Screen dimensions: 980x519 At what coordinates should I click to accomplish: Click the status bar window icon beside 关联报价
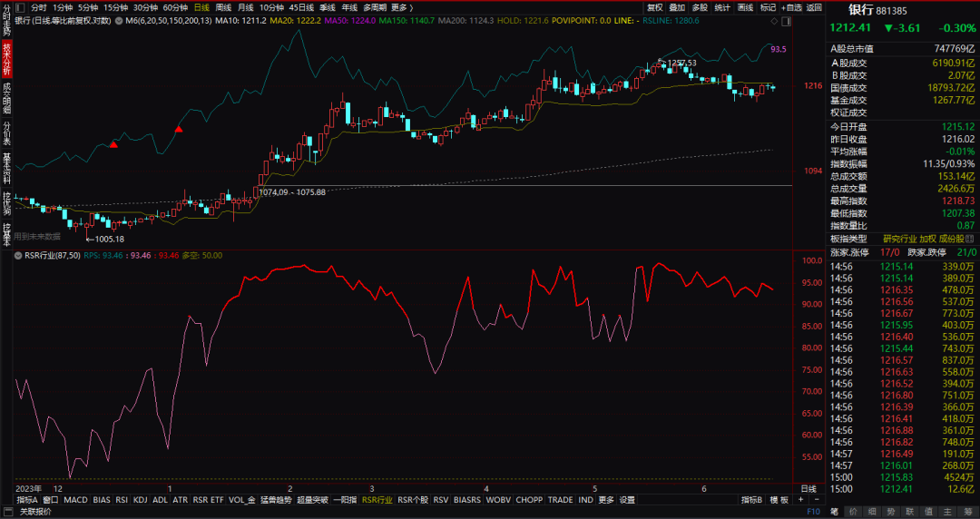tap(8, 512)
